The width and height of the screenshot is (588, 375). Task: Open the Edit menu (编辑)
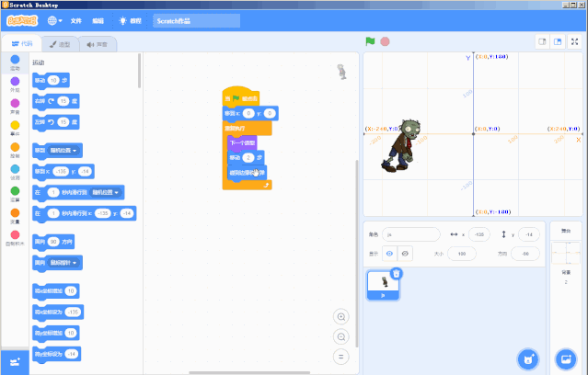[x=98, y=21]
